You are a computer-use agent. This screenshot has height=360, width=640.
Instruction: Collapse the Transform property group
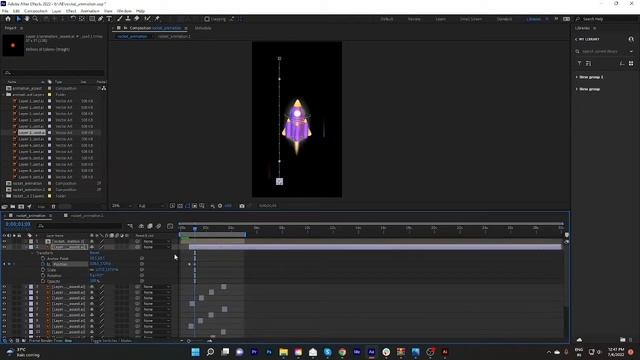(32, 253)
